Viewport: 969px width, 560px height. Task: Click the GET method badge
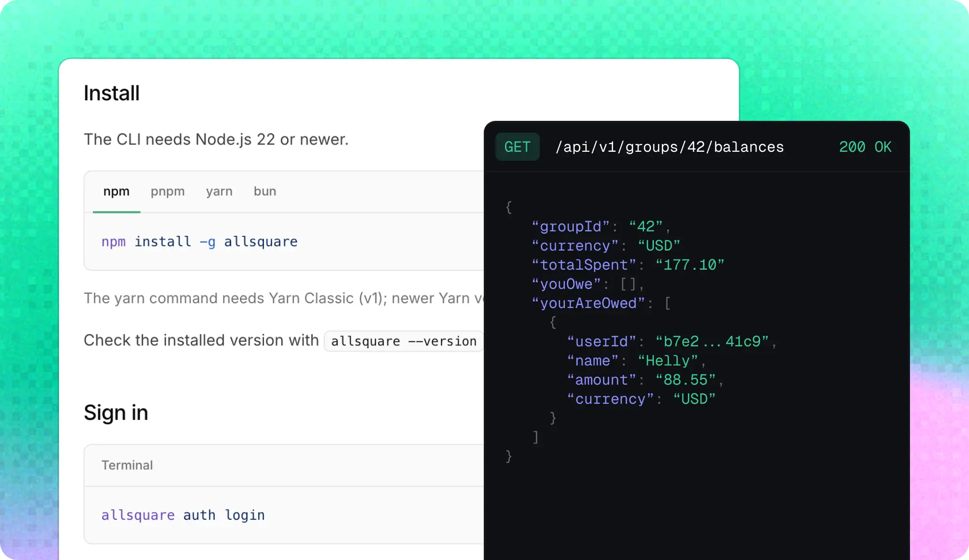[517, 147]
